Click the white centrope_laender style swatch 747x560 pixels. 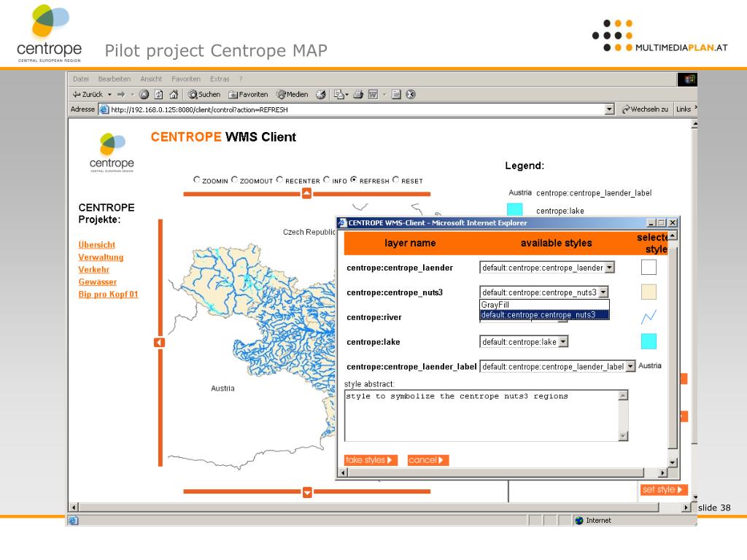pos(649,267)
